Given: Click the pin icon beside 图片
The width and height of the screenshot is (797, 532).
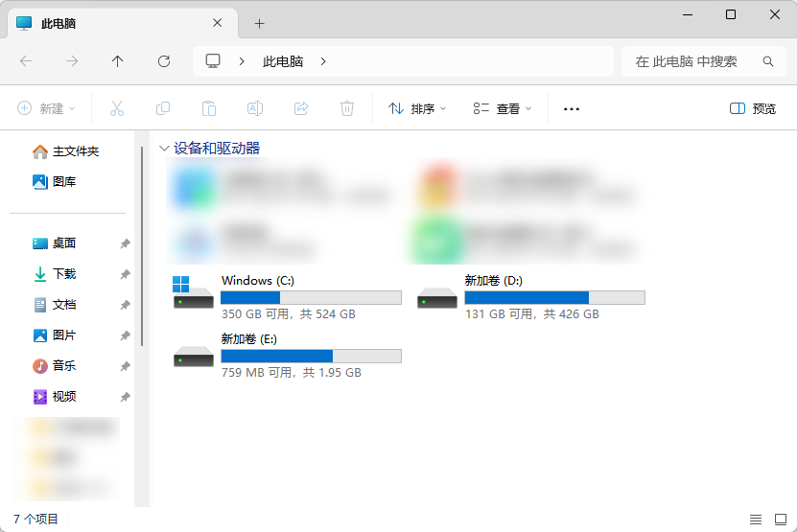Looking at the screenshot, I should point(125,335).
